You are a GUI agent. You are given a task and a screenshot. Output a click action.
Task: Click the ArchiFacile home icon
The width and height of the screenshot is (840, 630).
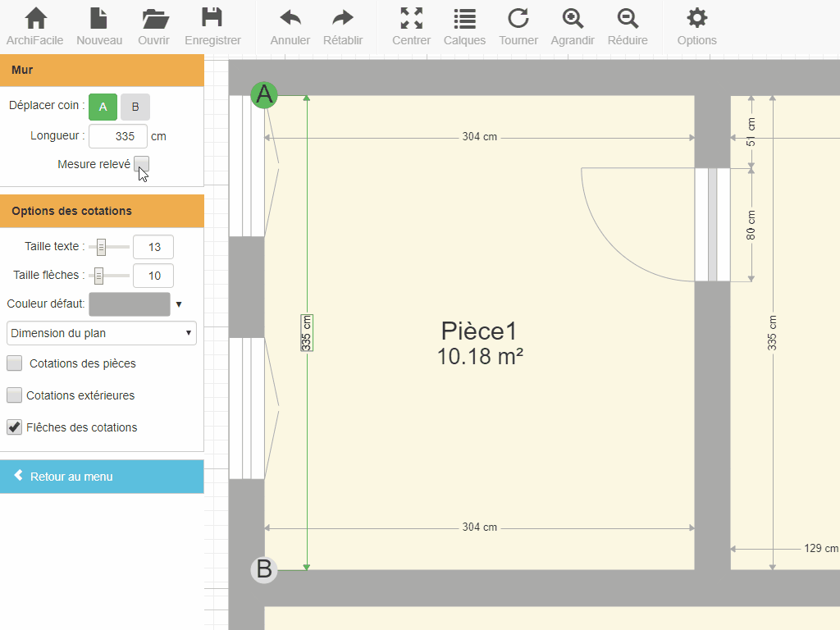[34, 26]
